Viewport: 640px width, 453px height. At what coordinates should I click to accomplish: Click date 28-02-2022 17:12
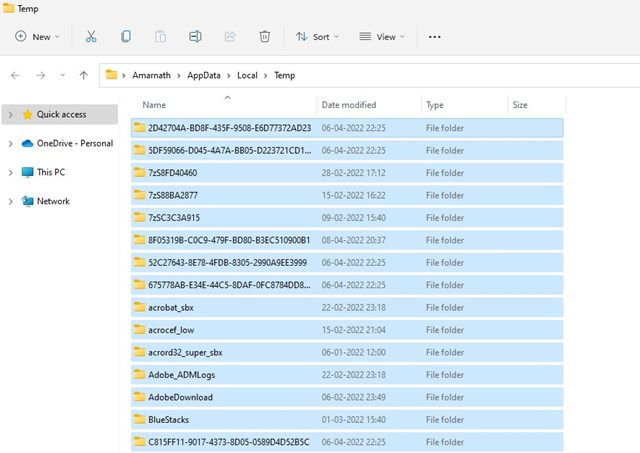(353, 173)
